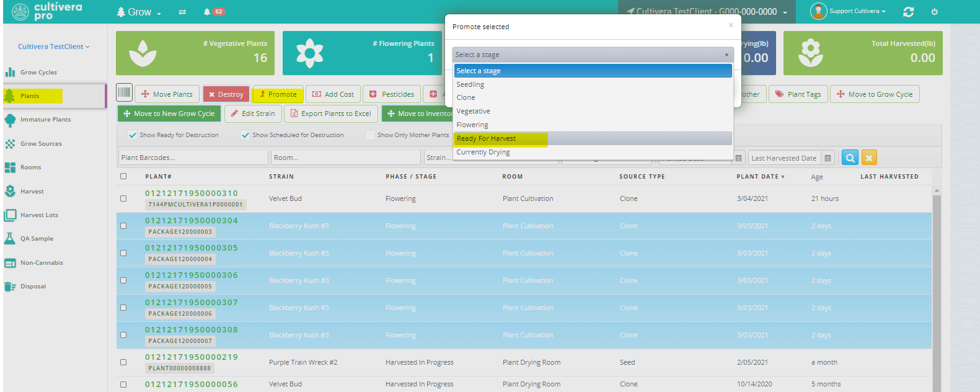Viewport: 980px width, 392px height.
Task: Open the Grow Cycles sidebar section
Action: pos(38,73)
